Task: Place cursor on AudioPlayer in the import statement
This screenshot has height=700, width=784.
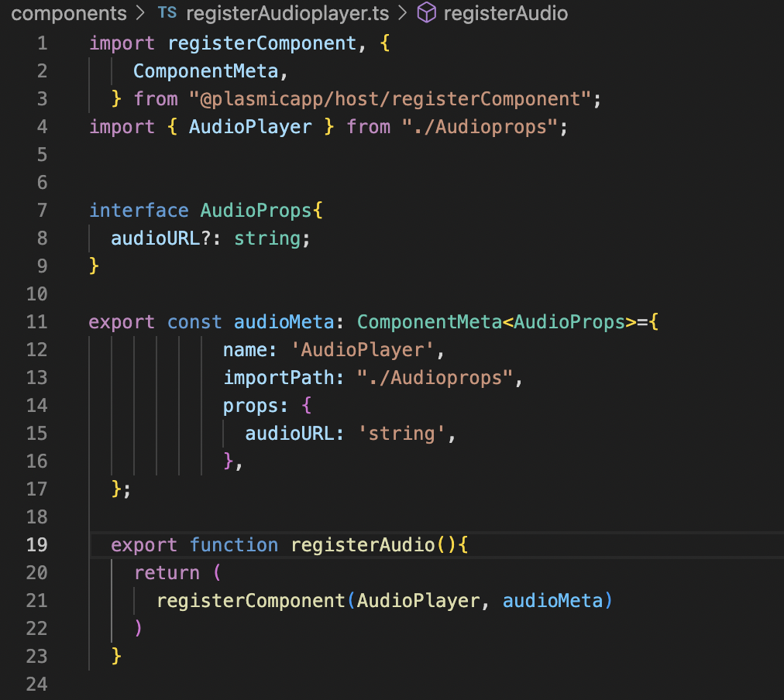Action: [250, 126]
